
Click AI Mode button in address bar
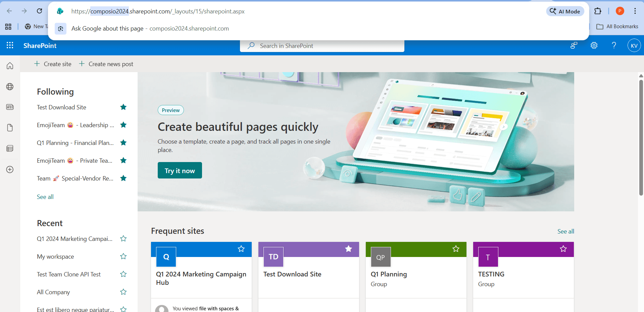click(x=565, y=11)
